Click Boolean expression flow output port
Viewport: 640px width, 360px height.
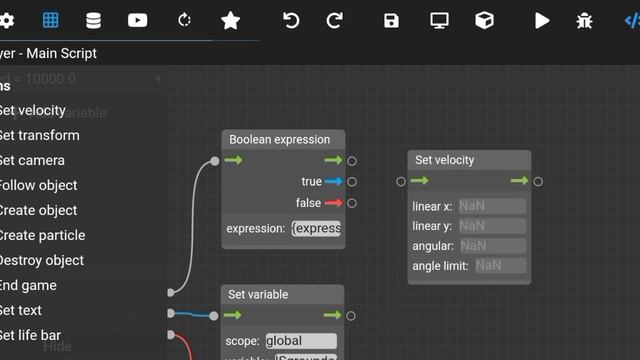(351, 161)
